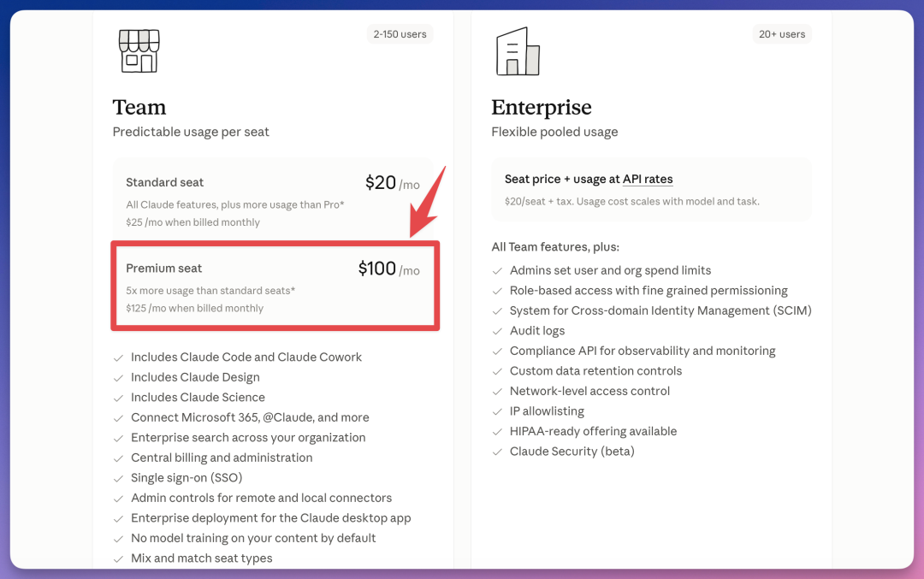
Task: Click the Enterprise plan heading
Action: point(541,107)
